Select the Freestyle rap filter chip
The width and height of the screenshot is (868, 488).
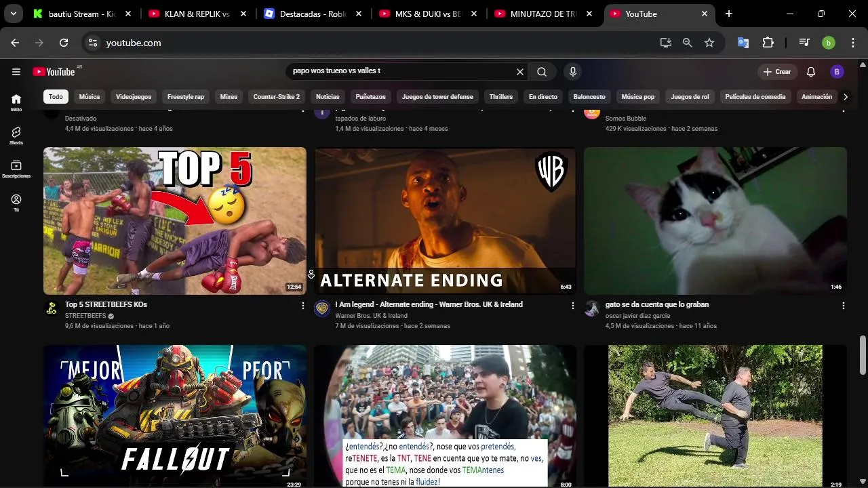pyautogui.click(x=186, y=97)
